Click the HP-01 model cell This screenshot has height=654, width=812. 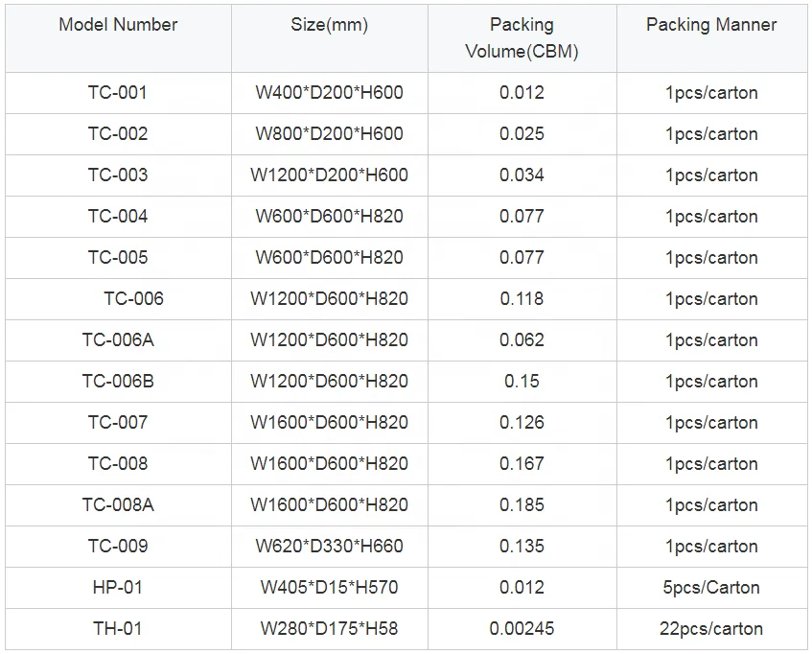118,588
